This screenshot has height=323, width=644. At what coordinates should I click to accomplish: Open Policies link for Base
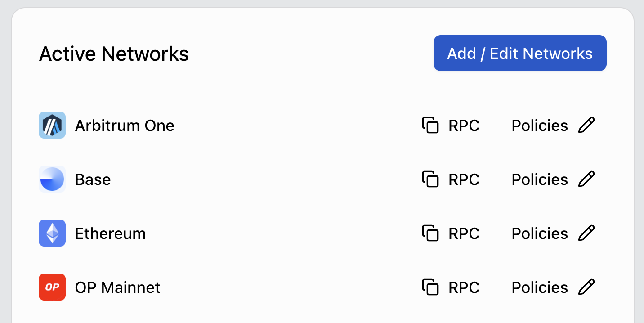pos(540,179)
